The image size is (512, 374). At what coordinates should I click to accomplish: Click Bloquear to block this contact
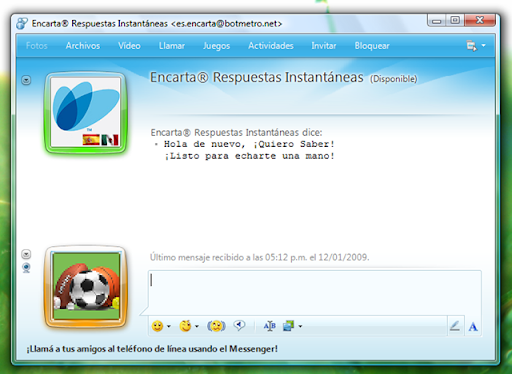[x=372, y=46]
